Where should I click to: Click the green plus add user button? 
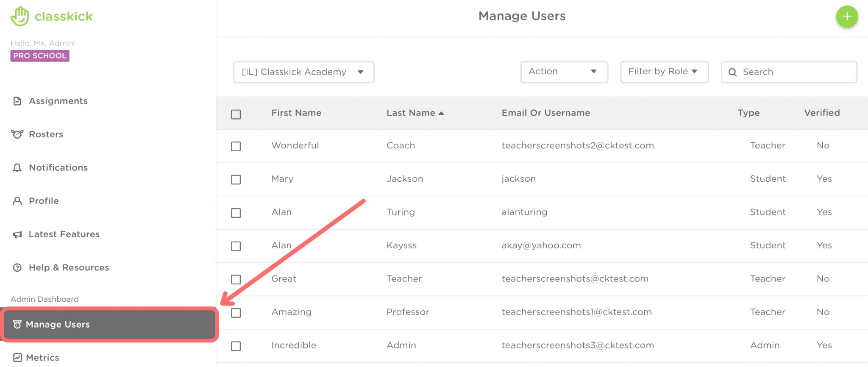[846, 17]
